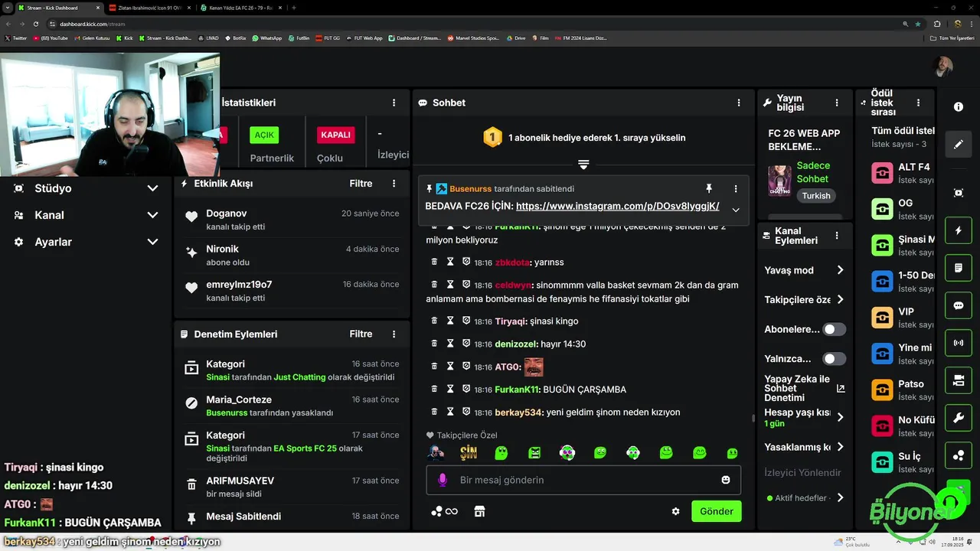
Task: Click the screenshot frame icon in right sidebar
Action: coord(959,193)
